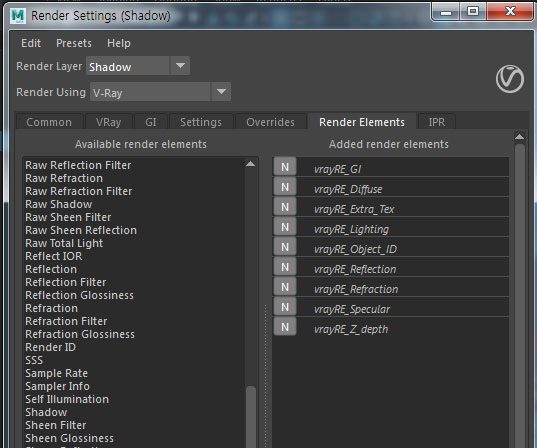Select Raw Refraction in available list
This screenshot has width=537, height=448.
pos(64,178)
